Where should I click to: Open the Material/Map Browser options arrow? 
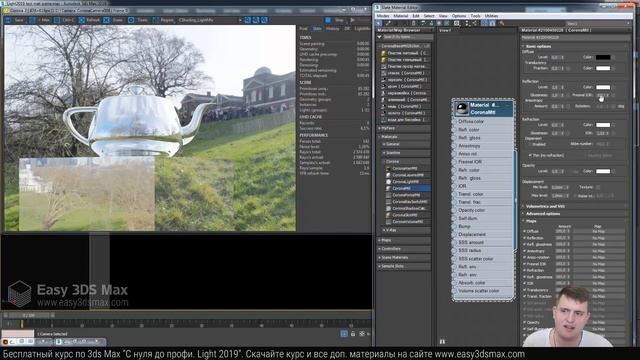pos(379,37)
